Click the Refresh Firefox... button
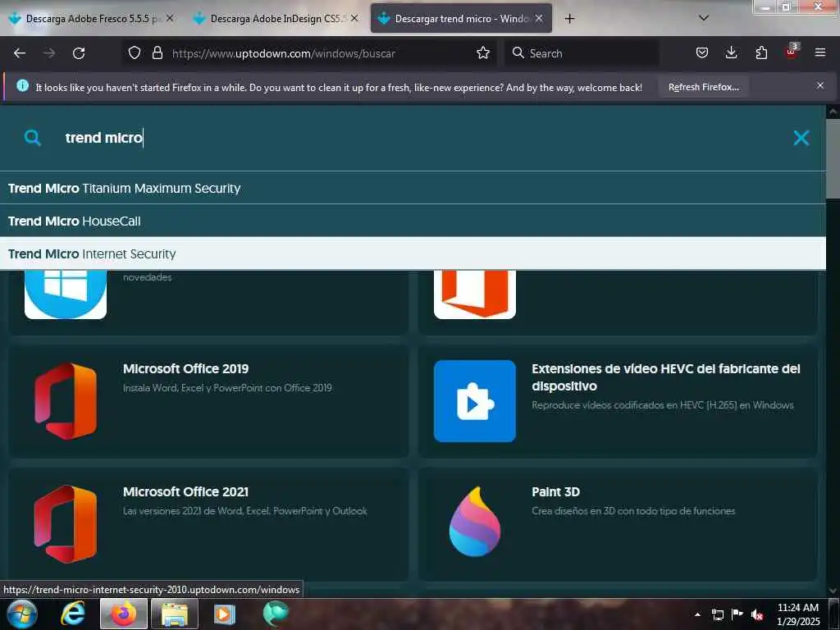Screen dimensions: 840x630 coord(703,87)
